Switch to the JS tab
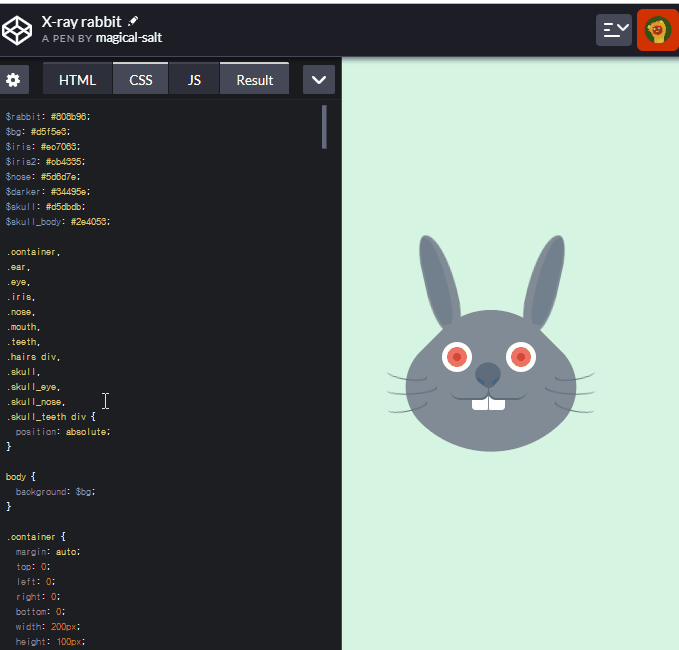The height and width of the screenshot is (650, 679). (194, 80)
